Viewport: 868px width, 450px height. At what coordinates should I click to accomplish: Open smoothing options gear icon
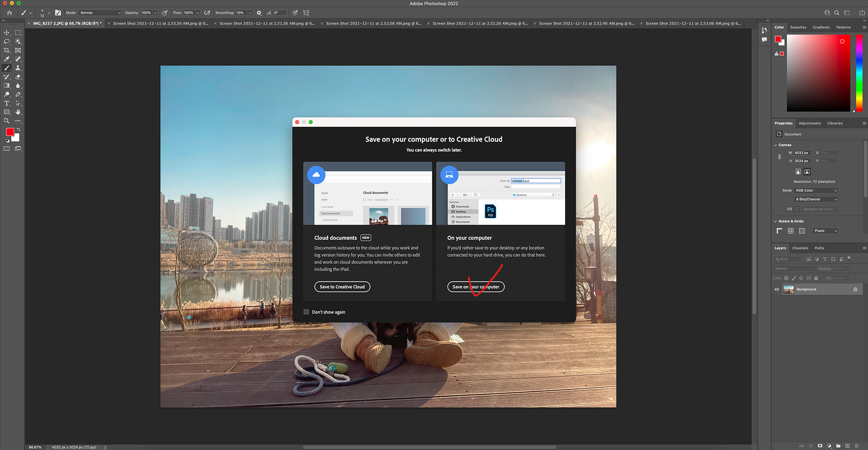point(259,13)
